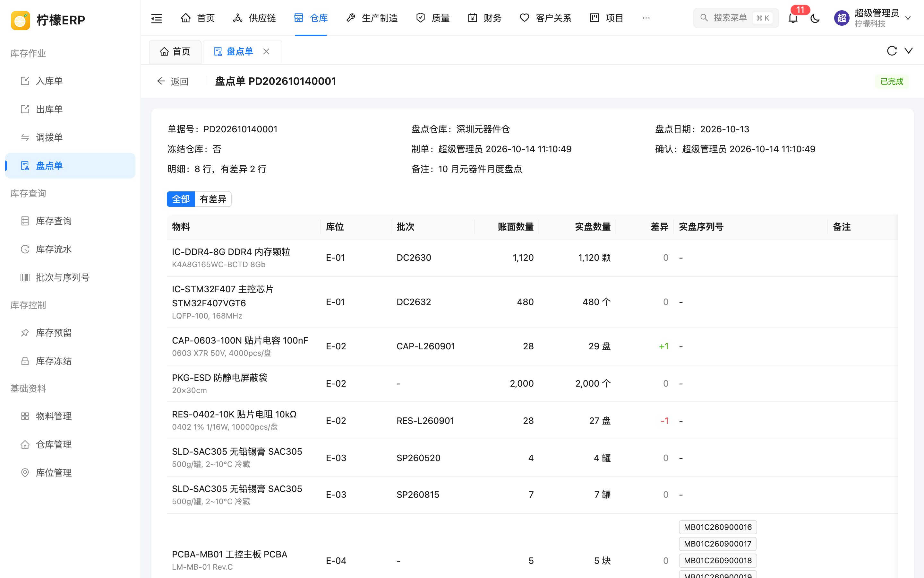This screenshot has height=578, width=924.
Task: Click 返回 back button
Action: click(x=173, y=82)
